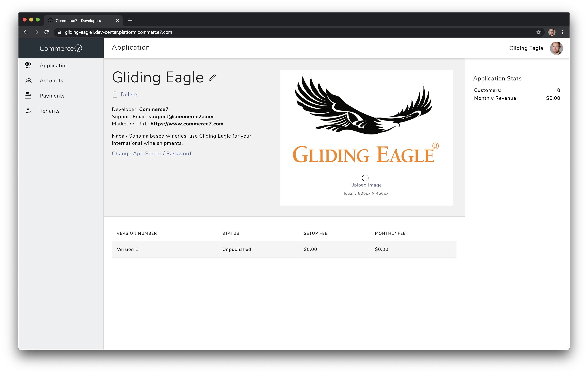Click the pencil edit icon beside Gliding Eagle
The width and height of the screenshot is (588, 374).
pos(212,78)
